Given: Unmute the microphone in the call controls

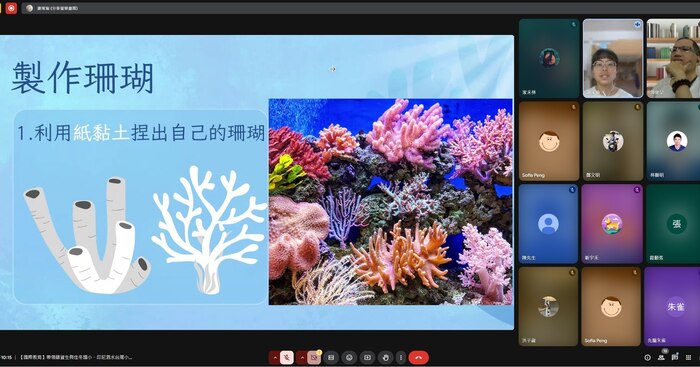Looking at the screenshot, I should (x=287, y=358).
